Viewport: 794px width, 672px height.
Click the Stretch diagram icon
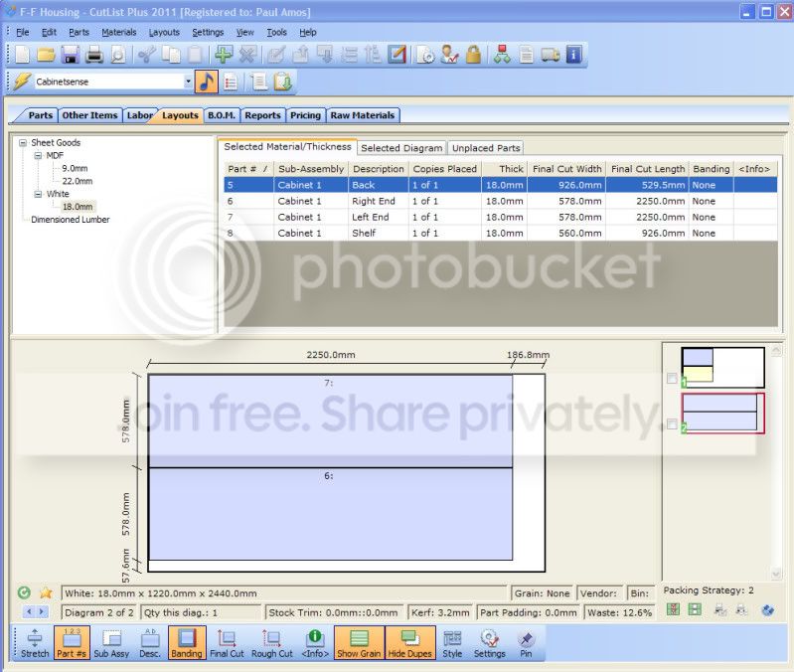coord(35,641)
